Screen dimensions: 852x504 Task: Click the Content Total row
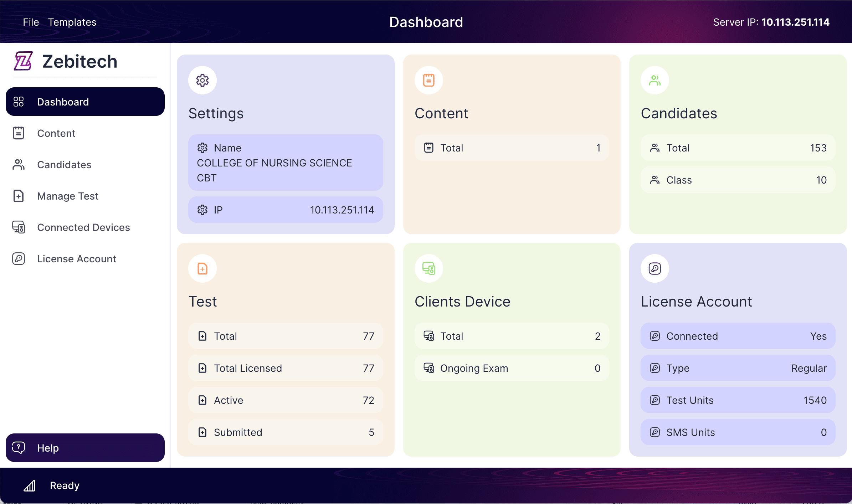(512, 148)
